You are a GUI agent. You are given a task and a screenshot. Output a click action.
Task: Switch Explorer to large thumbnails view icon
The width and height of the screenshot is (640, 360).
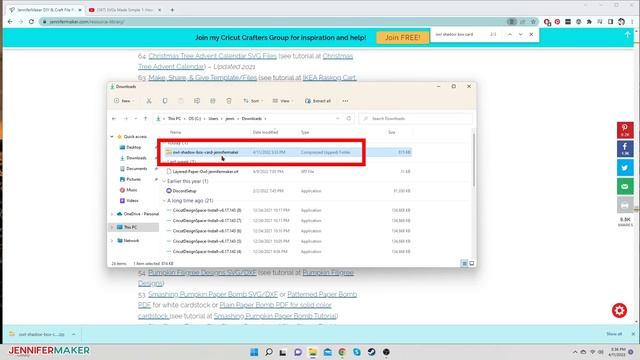coord(471,264)
